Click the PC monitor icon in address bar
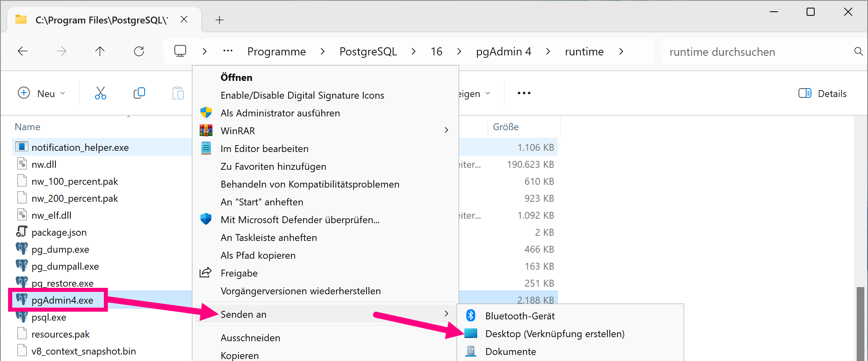Screen dimensions: 868x361 coord(180,51)
